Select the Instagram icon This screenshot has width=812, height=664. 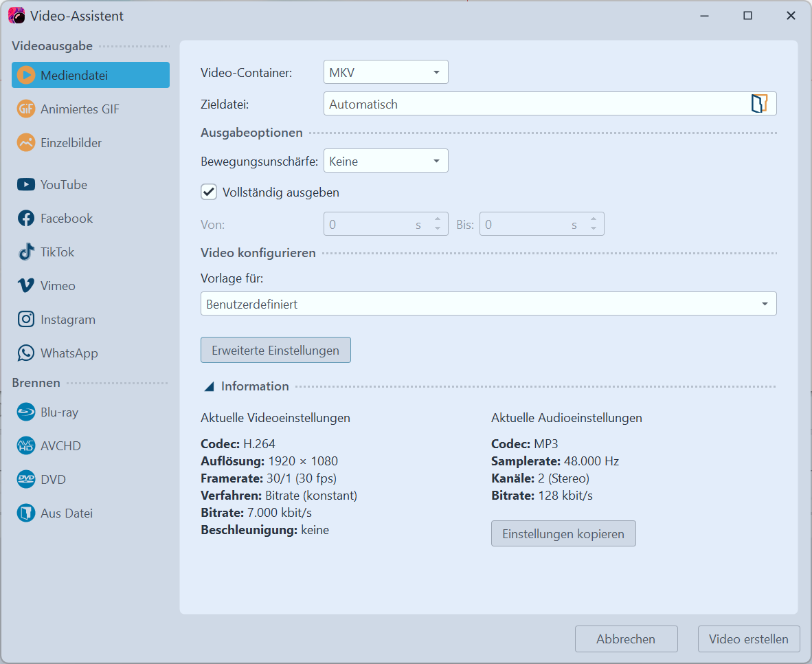click(26, 319)
